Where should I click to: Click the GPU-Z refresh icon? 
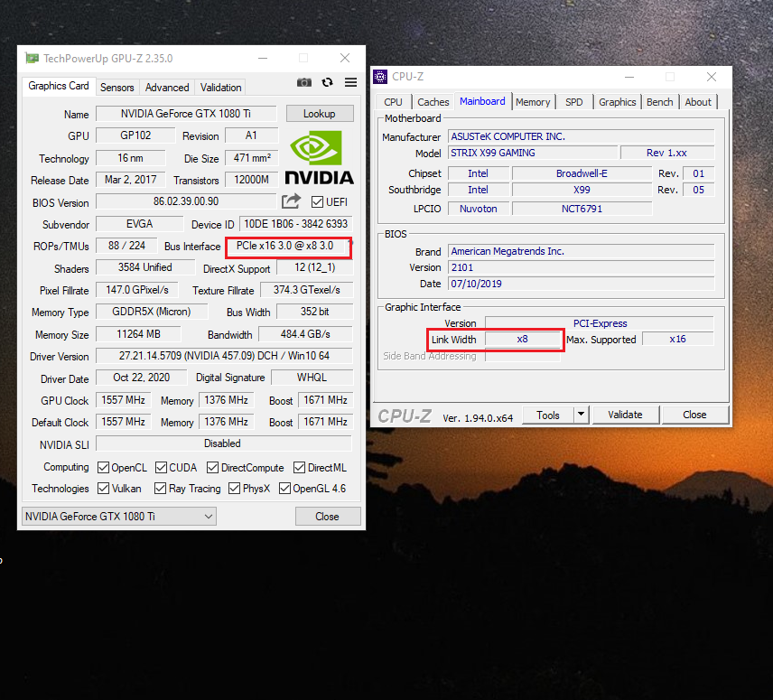pyautogui.click(x=327, y=82)
